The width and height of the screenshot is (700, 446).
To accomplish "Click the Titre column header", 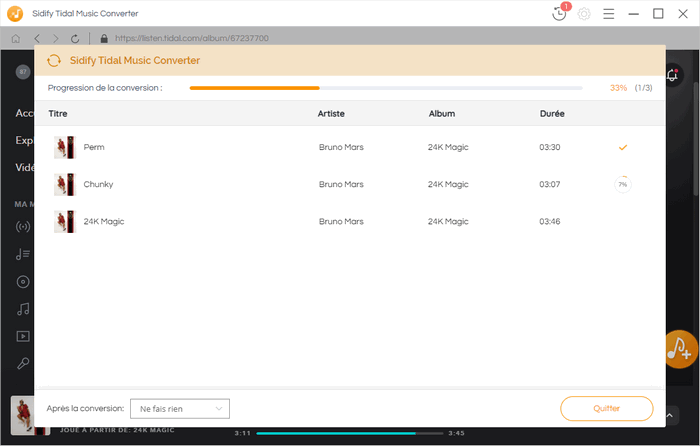I will 58,113.
